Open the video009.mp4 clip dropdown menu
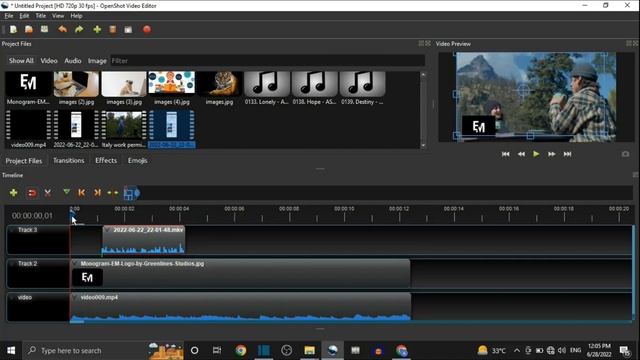Image resolution: width=640 pixels, height=360 pixels. point(75,298)
